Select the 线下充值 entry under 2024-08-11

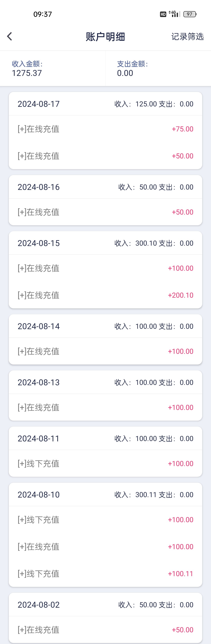(105, 464)
